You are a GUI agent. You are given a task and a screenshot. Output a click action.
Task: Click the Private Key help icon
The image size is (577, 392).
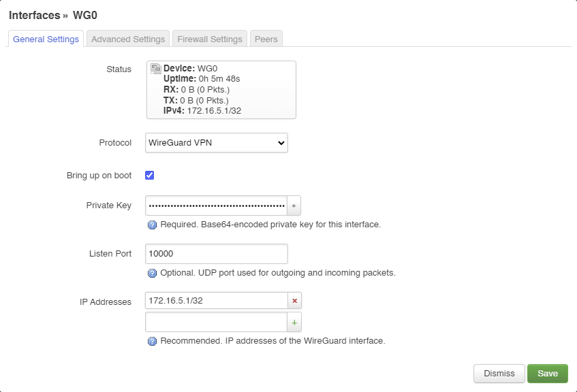point(152,225)
